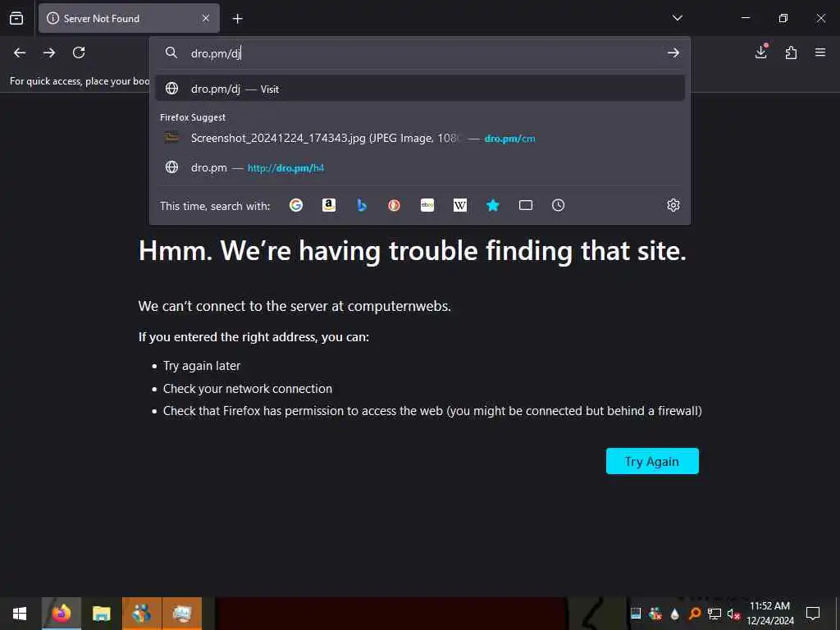The height and width of the screenshot is (630, 840).
Task: Click the fourth taskbar app icon
Action: pos(182,614)
